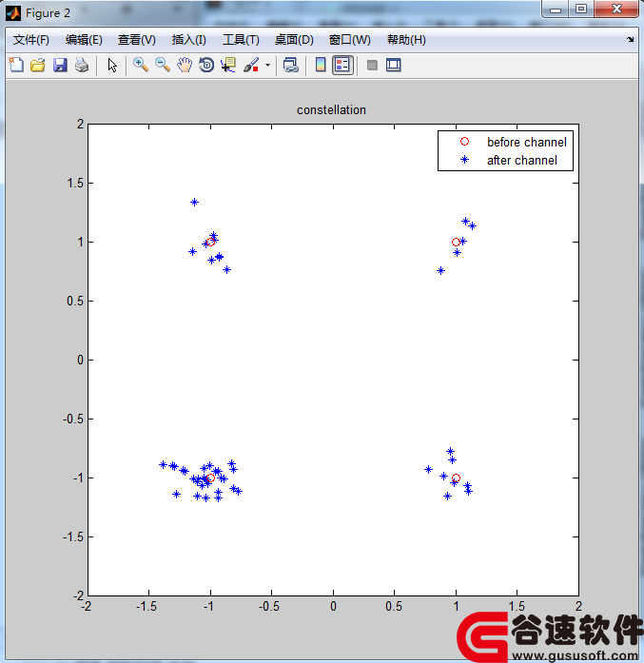Print the figure using printer icon
The image size is (644, 663).
click(x=82, y=65)
